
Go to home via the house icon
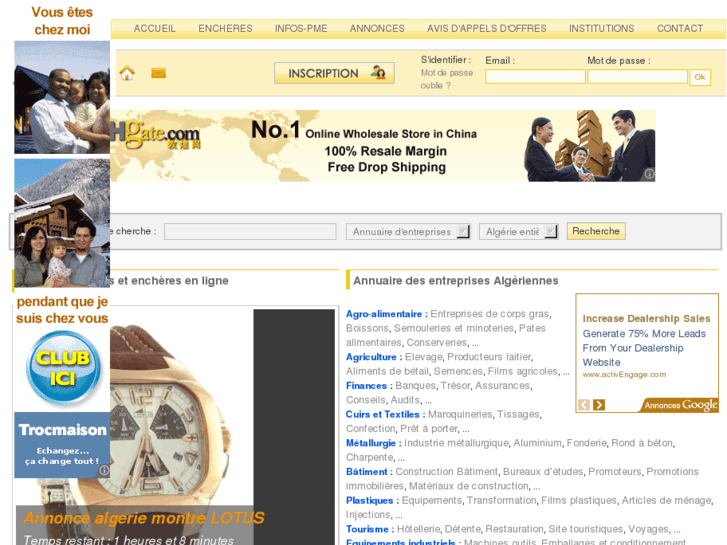click(127, 73)
